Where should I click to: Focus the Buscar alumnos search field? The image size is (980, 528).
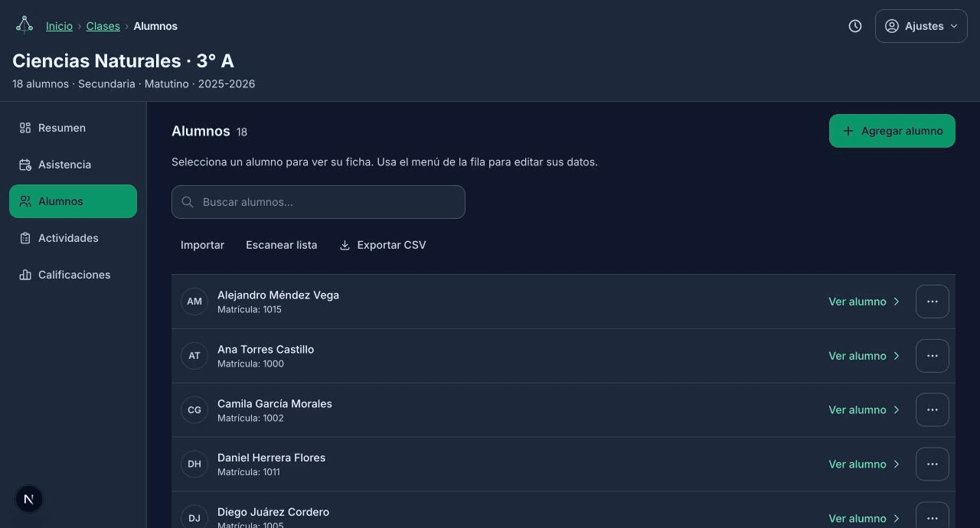tap(318, 202)
